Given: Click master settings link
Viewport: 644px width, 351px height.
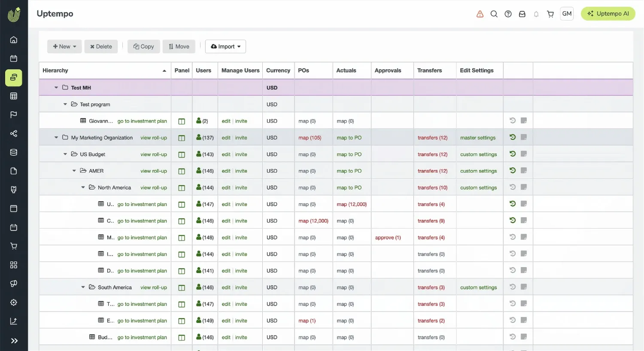Looking at the screenshot, I should [478, 138].
